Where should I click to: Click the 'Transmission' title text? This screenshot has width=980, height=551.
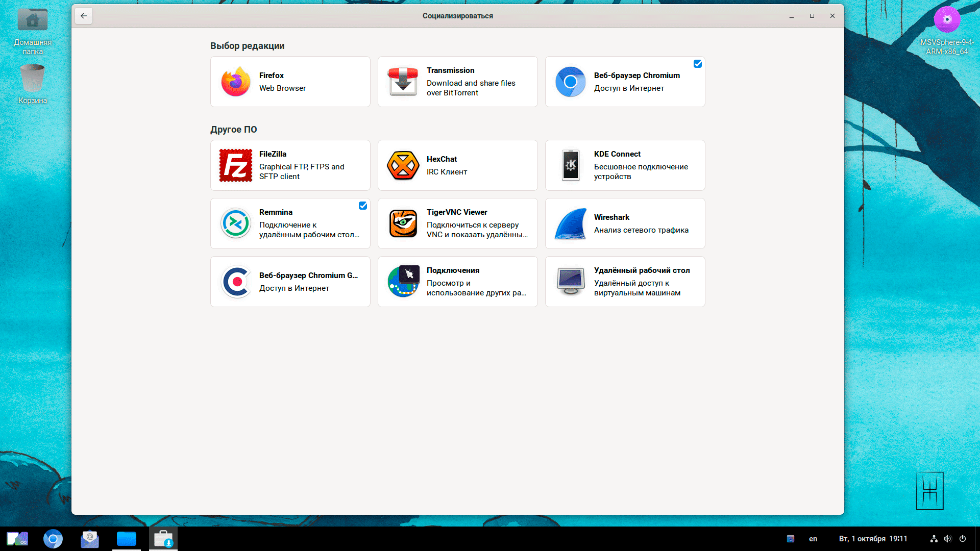[x=451, y=70]
